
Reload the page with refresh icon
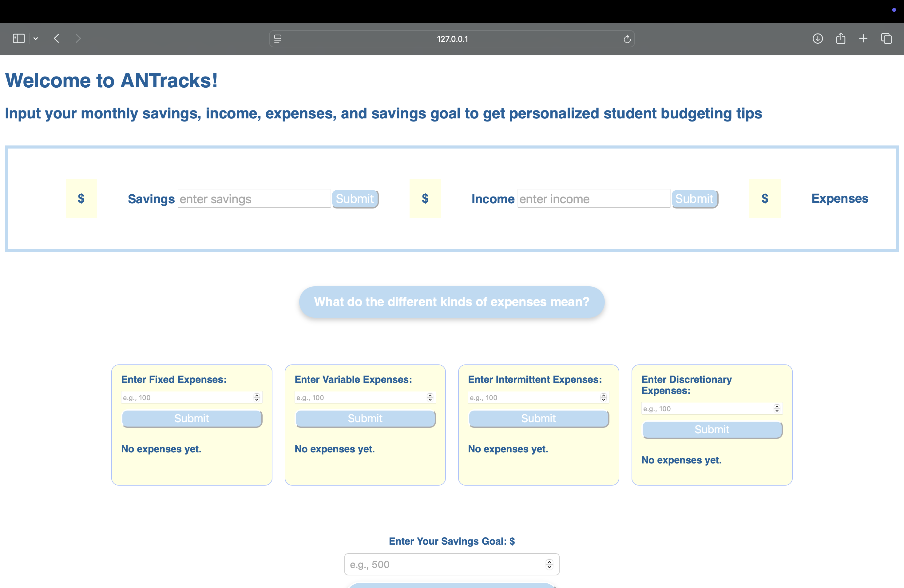tap(627, 39)
